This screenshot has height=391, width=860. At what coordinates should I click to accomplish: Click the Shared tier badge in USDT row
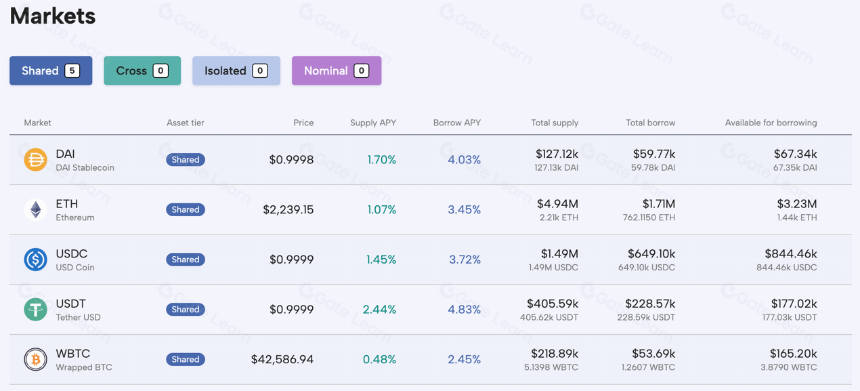(185, 309)
